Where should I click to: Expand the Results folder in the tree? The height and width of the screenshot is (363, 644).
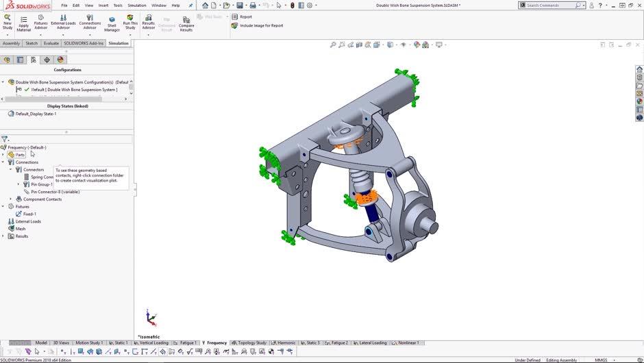point(3,236)
